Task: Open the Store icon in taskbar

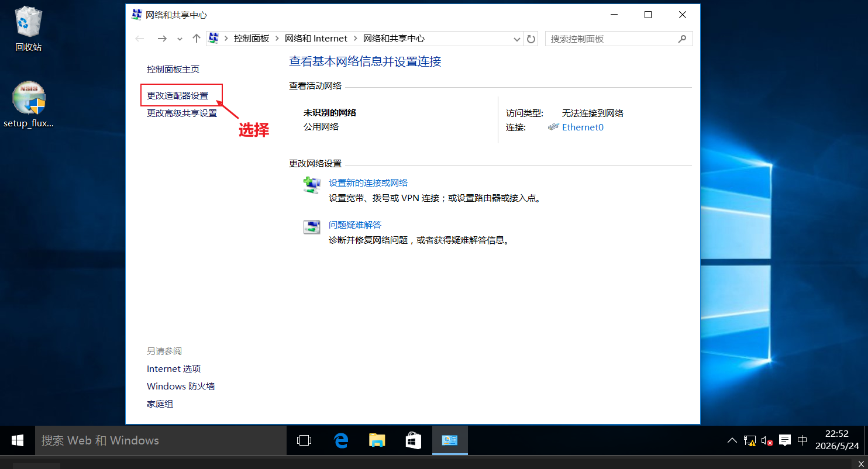Action: pyautogui.click(x=414, y=440)
